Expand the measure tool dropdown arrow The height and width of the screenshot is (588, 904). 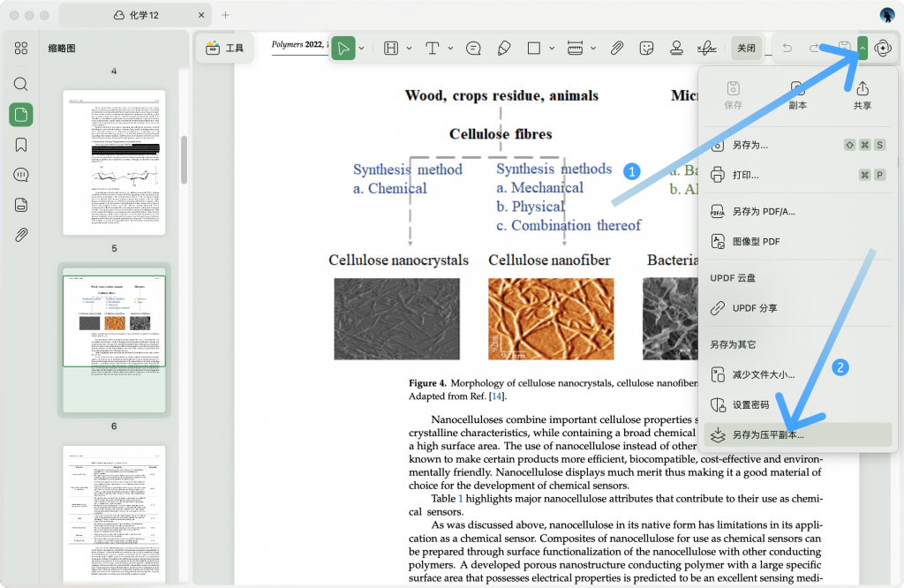point(593,48)
